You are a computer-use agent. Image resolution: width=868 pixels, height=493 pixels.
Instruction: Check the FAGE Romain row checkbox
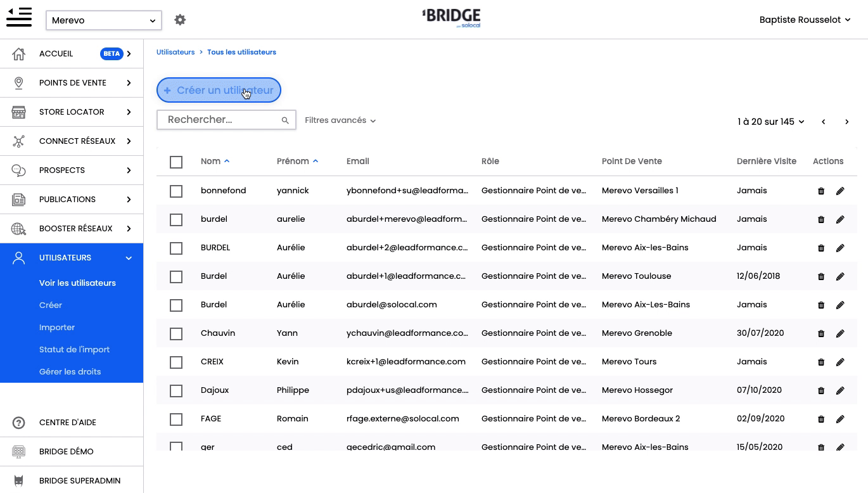176,419
